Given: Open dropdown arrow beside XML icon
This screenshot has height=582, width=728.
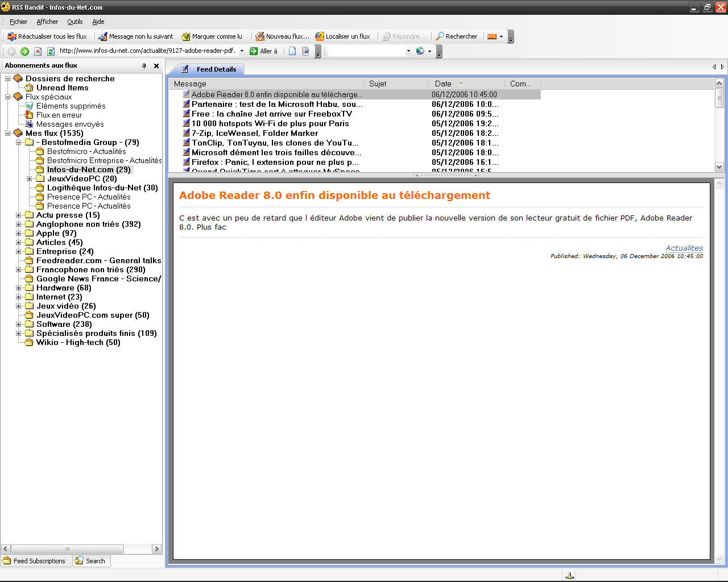Looking at the screenshot, I should coord(501,36).
